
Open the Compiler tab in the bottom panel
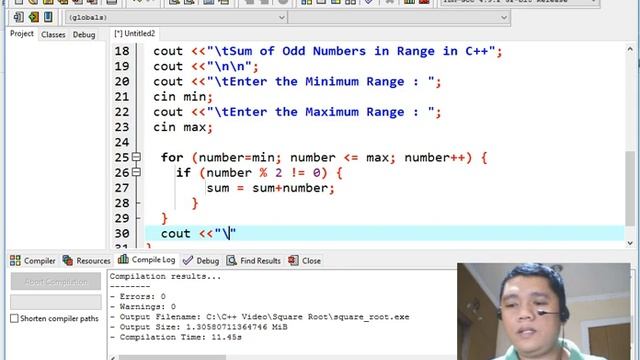click(33, 260)
